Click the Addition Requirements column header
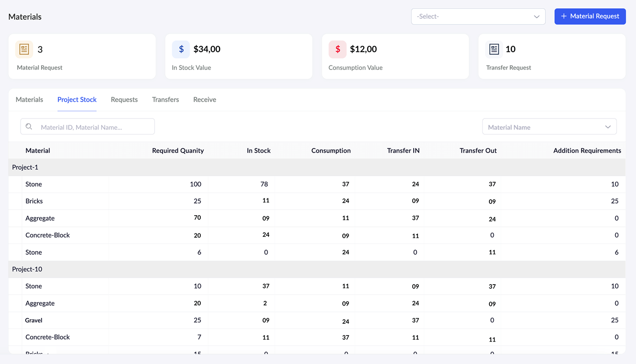 click(x=587, y=150)
